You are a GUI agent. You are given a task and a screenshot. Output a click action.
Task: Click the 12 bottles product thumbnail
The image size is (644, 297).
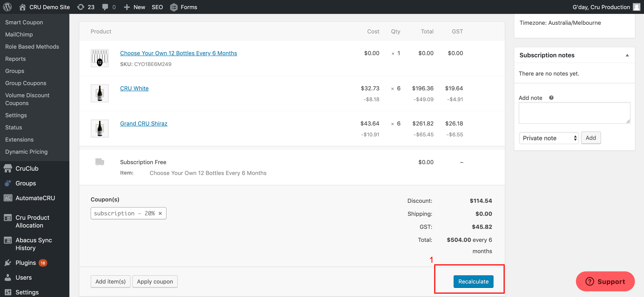tap(100, 58)
